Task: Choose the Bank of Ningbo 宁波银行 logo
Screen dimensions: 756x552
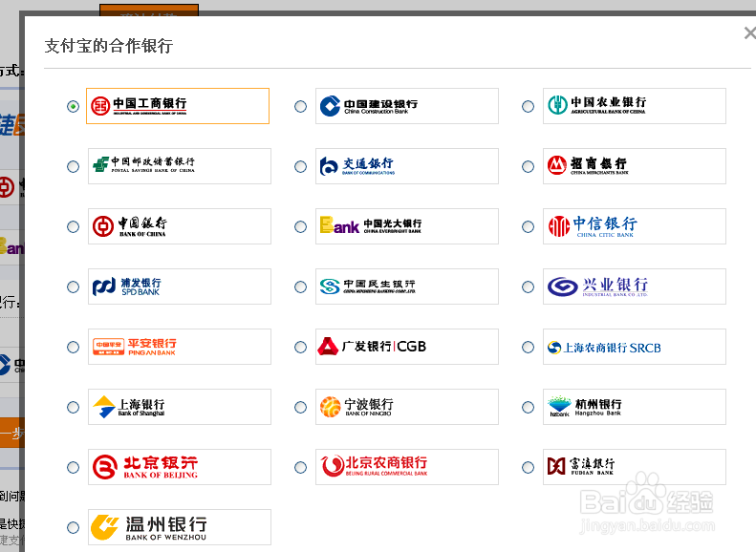Action: pos(407,407)
